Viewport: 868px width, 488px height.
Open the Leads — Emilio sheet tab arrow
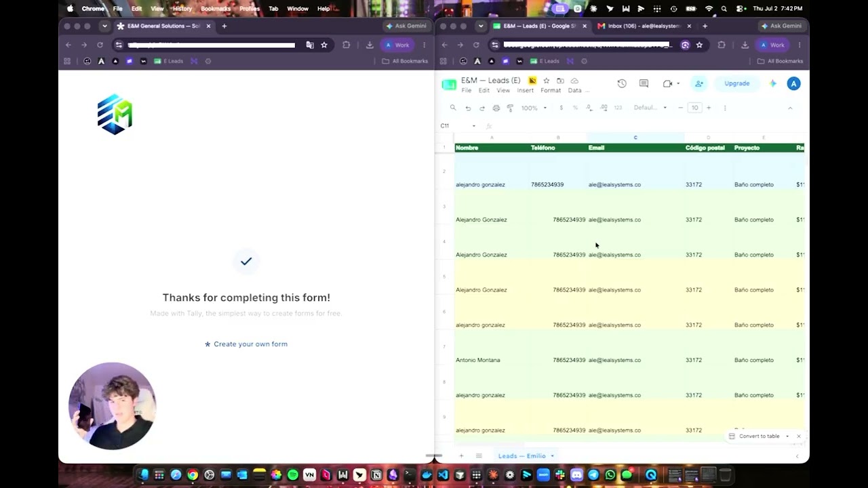pos(552,456)
